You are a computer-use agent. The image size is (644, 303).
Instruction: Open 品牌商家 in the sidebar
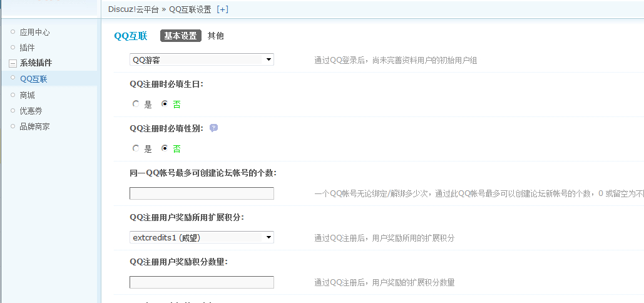pos(35,126)
